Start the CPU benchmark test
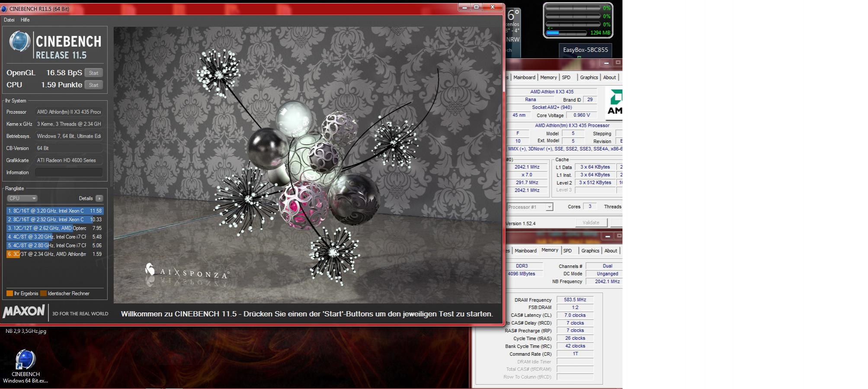868x389 pixels. 93,85
